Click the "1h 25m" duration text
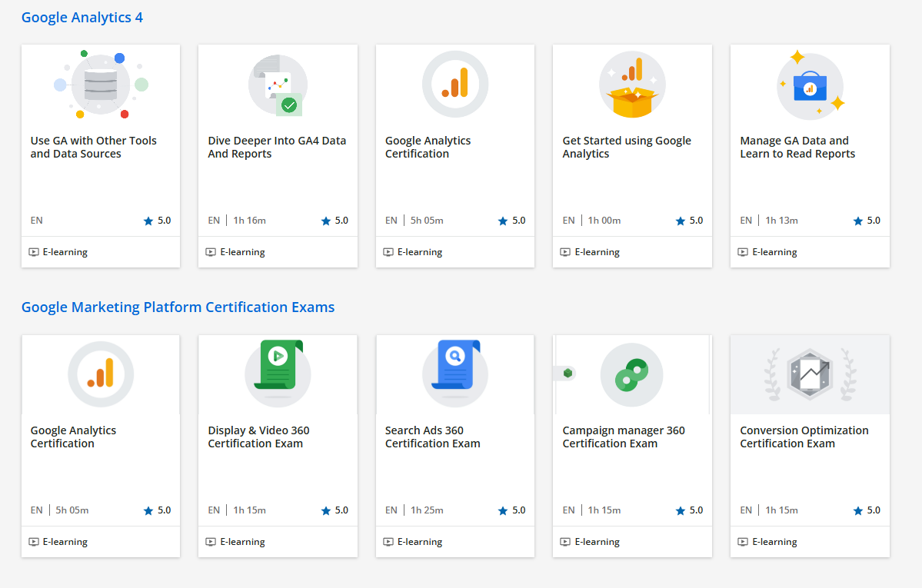The width and height of the screenshot is (922, 588). pyautogui.click(x=427, y=510)
